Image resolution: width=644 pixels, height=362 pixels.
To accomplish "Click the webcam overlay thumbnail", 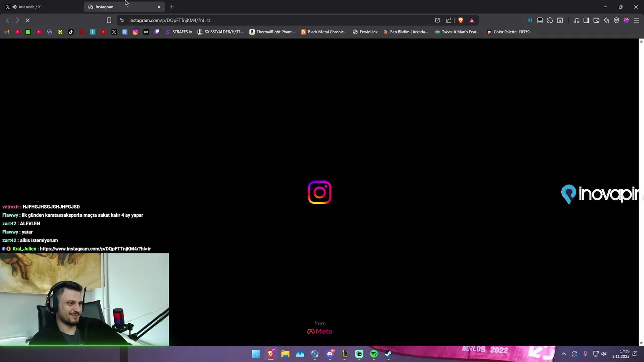I will tap(85, 300).
